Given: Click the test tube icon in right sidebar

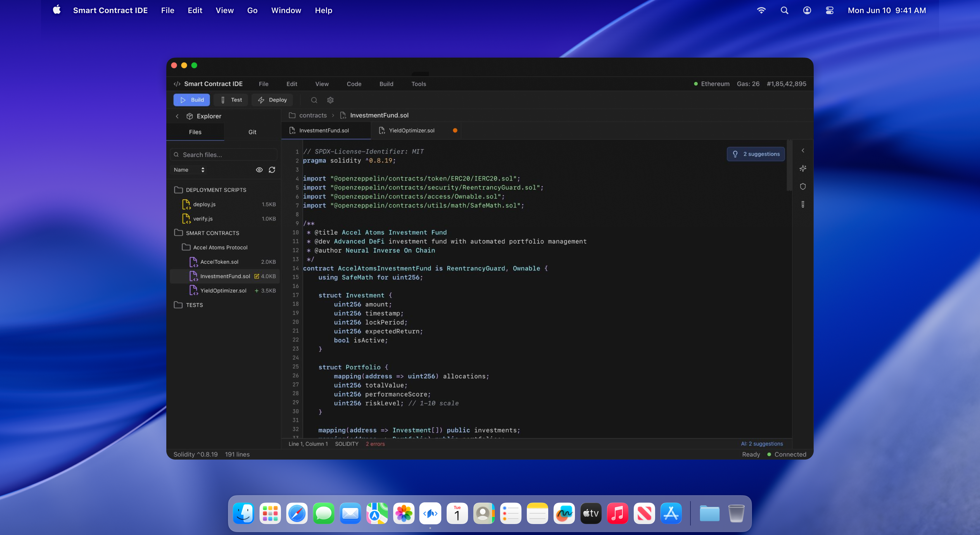Looking at the screenshot, I should 803,205.
